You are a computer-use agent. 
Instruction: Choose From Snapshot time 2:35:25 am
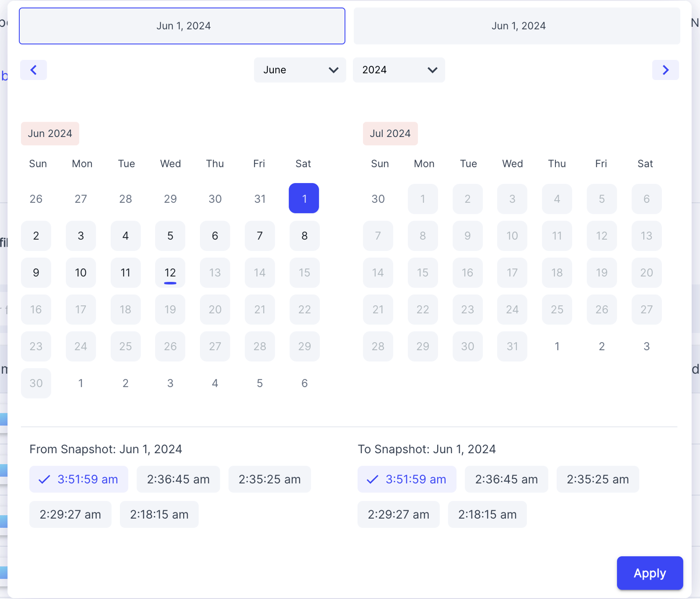pyautogui.click(x=270, y=479)
